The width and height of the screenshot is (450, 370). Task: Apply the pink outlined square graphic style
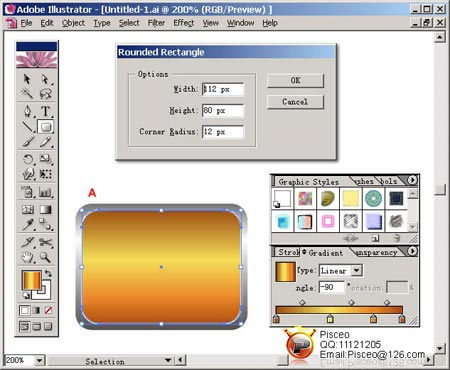pyautogui.click(x=328, y=221)
